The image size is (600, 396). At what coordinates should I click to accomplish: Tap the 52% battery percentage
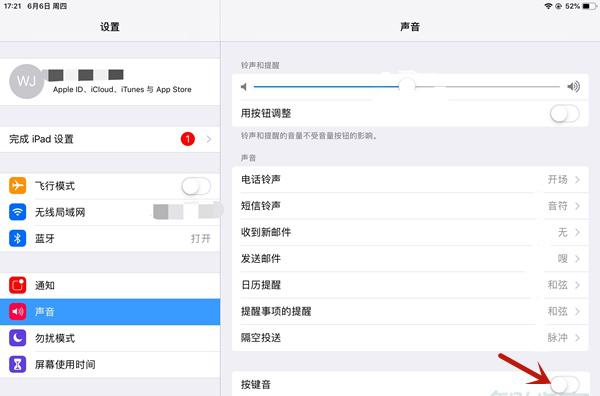(572, 6)
